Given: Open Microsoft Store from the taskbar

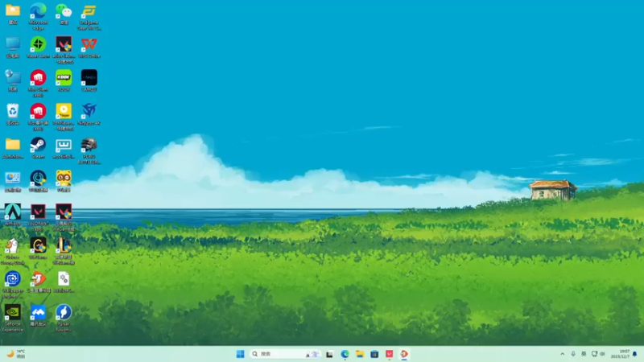Looking at the screenshot, I should tap(374, 354).
